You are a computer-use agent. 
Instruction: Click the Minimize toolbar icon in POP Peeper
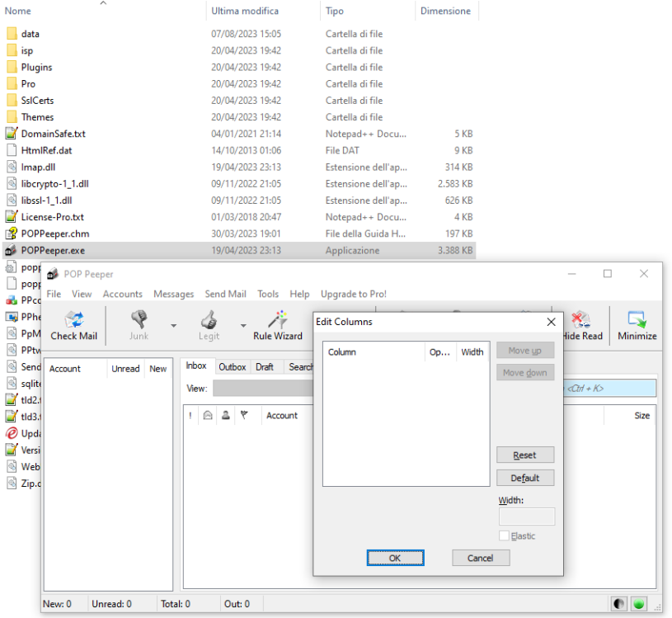(637, 319)
